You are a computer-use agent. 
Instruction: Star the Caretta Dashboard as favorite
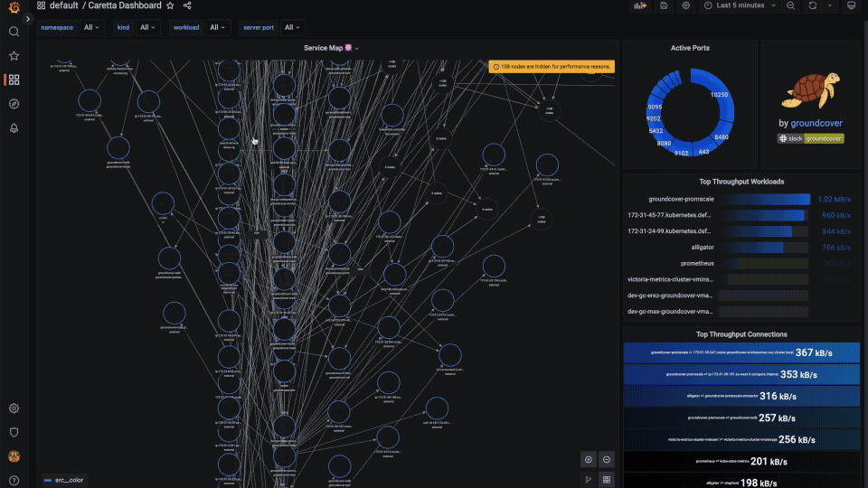tap(170, 5)
